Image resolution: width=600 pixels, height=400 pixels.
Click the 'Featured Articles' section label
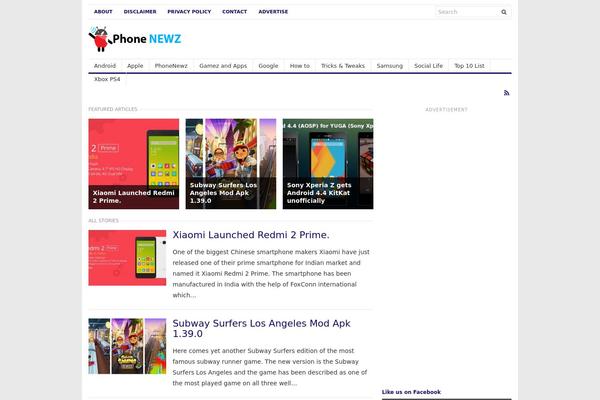coord(112,109)
